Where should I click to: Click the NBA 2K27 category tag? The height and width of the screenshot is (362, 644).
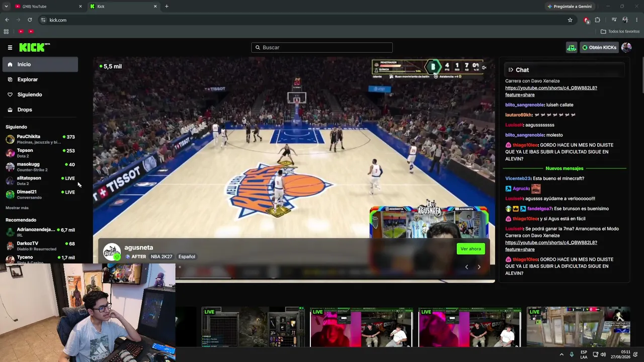[162, 257]
